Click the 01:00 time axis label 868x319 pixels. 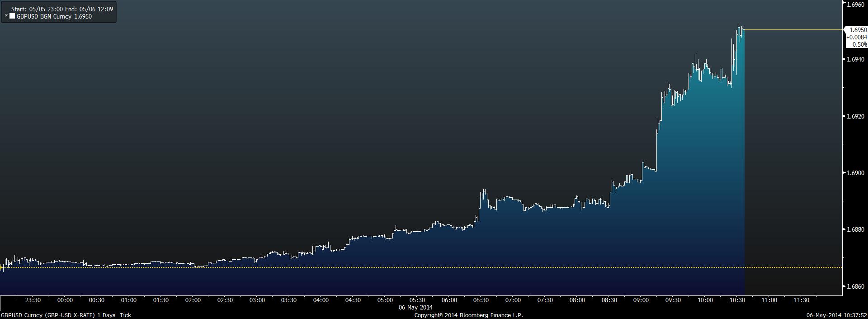point(129,300)
